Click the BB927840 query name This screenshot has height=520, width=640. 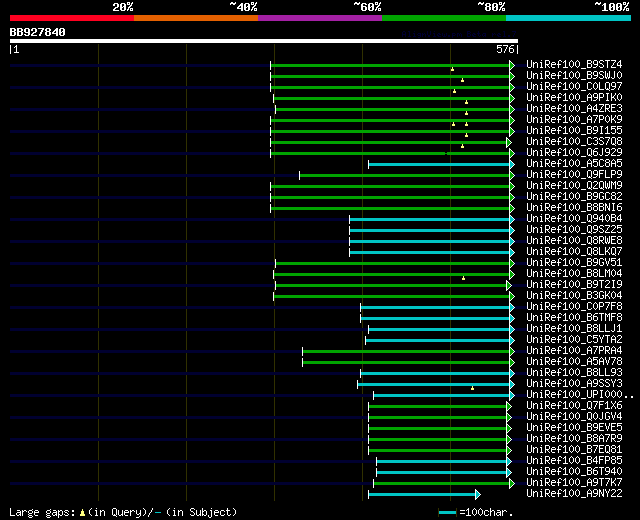38,32
